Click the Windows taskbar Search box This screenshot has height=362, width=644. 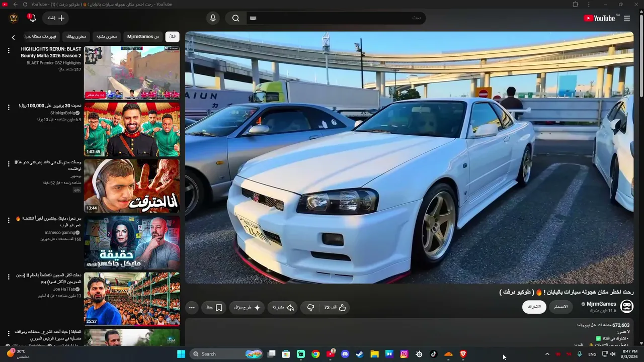(227, 354)
